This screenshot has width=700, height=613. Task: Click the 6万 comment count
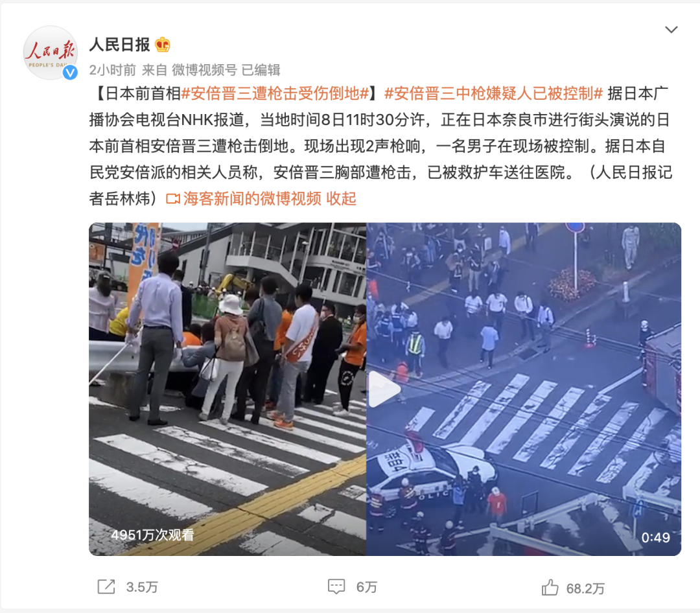366,587
